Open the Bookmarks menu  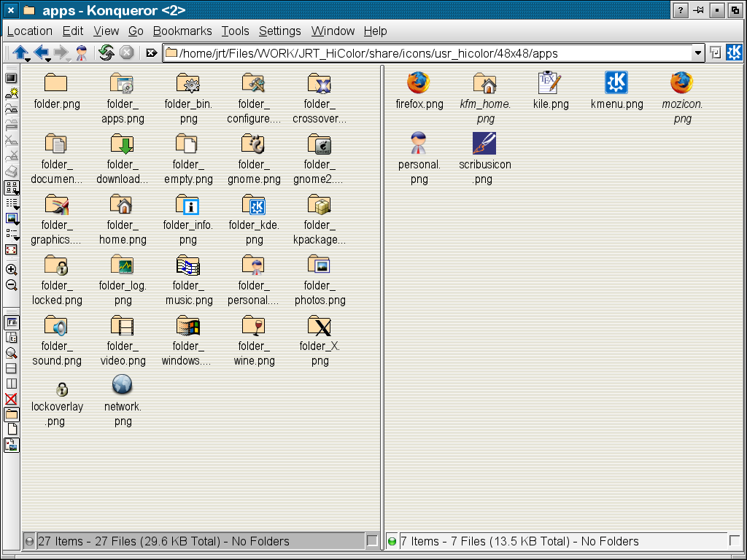[182, 31]
